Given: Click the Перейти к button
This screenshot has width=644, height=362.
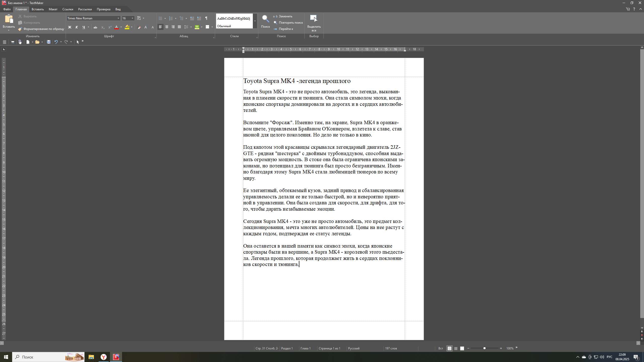Looking at the screenshot, I should coord(286,29).
